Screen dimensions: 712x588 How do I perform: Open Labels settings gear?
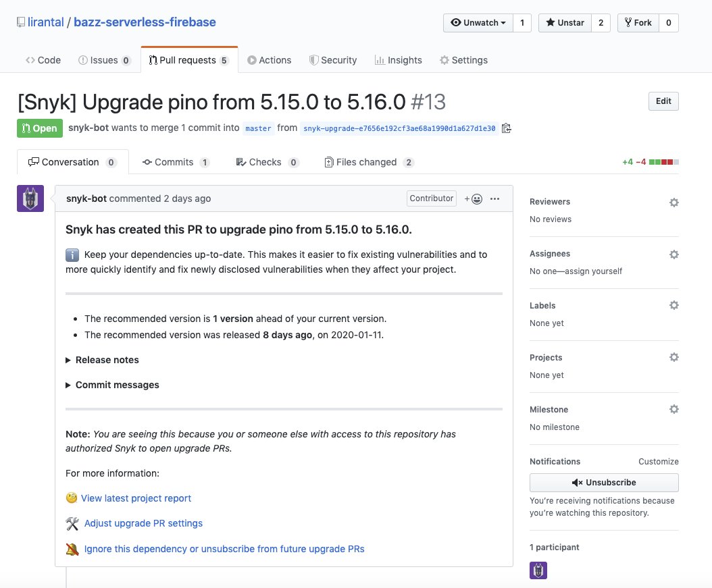click(x=674, y=305)
